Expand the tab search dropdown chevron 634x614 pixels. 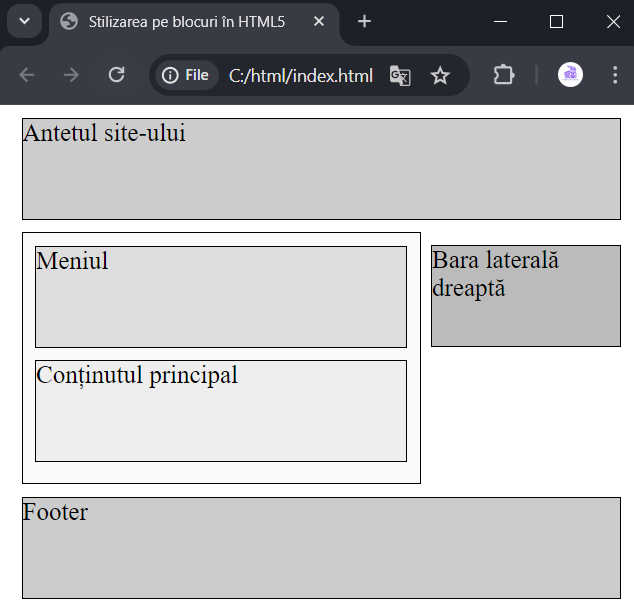point(25,21)
